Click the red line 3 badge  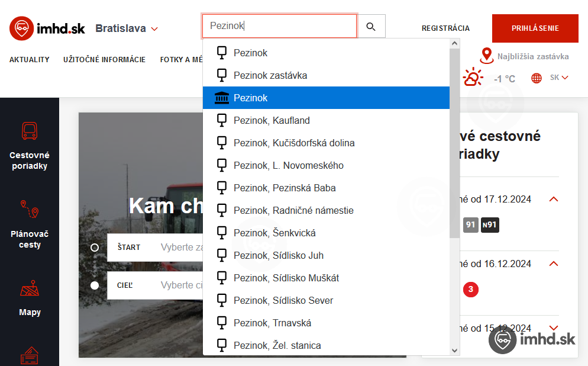point(470,290)
